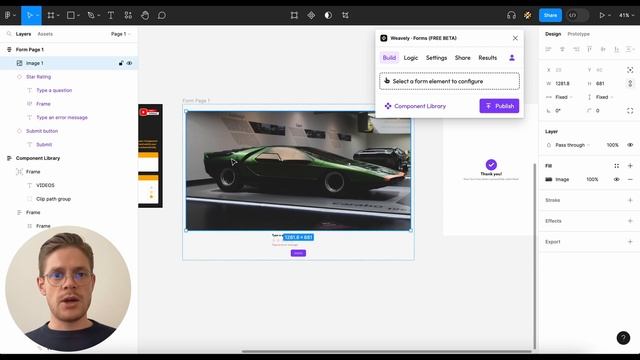Viewport: 640px width, 360px height.
Task: Open Pen tool options arrow
Action: coord(99,16)
